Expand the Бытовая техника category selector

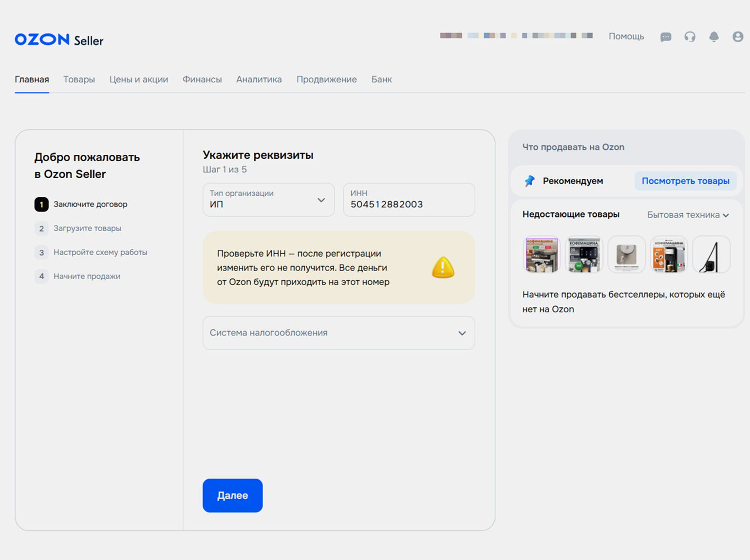(x=688, y=215)
